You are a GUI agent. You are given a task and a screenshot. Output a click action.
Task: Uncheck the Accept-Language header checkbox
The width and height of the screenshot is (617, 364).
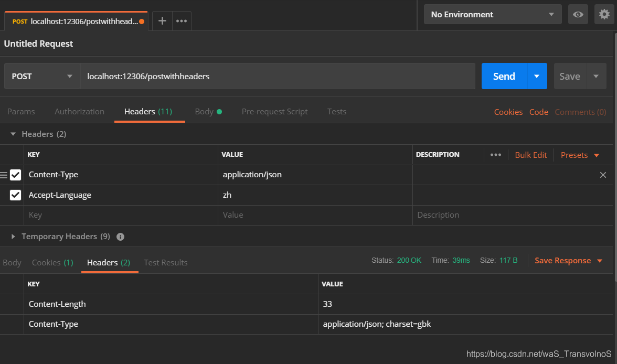15,195
